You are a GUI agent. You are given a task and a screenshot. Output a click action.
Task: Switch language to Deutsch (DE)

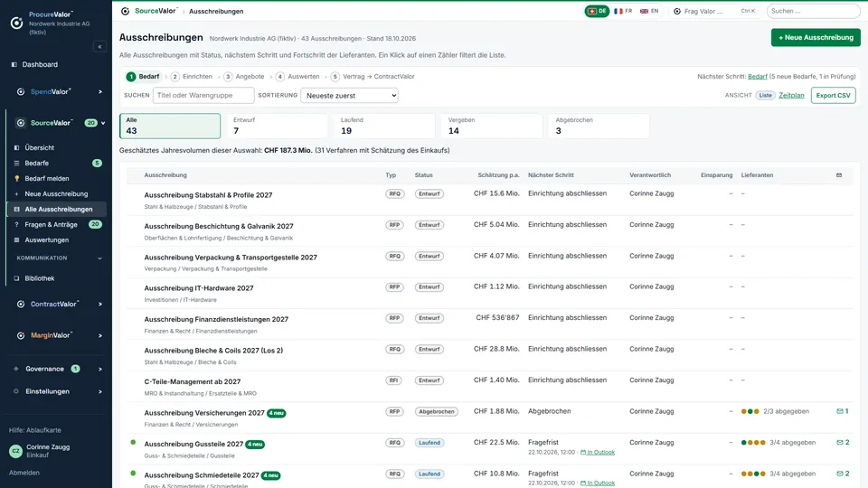[x=597, y=11]
